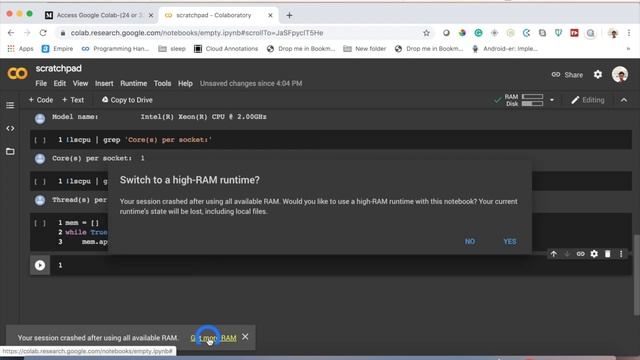640x360 pixels.
Task: Open the Empire bookmark
Action: (58, 49)
